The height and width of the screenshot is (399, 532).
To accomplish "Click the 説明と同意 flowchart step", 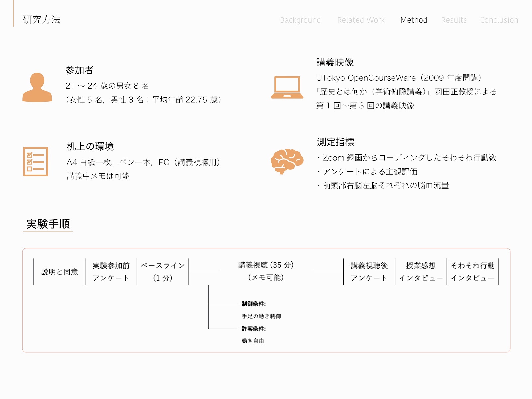I will 59,271.
